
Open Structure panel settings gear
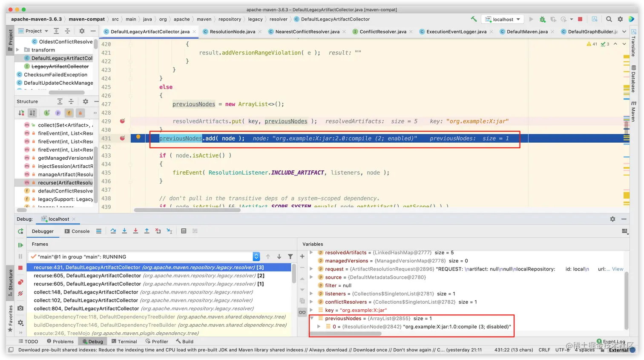[85, 101]
